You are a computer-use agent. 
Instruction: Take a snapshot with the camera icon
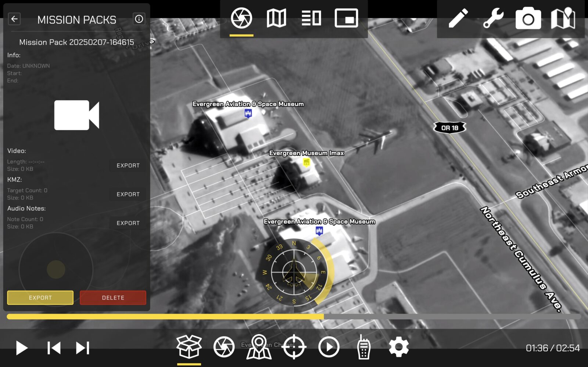point(528,19)
